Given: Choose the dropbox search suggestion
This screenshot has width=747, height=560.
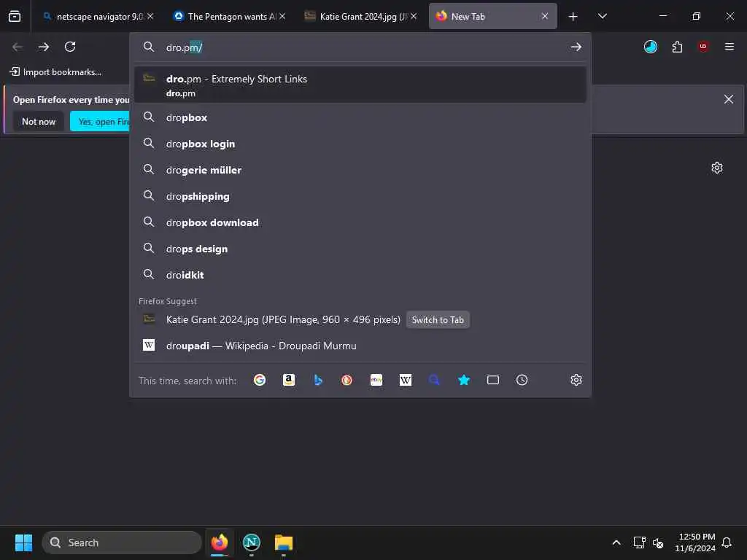Looking at the screenshot, I should point(360,117).
